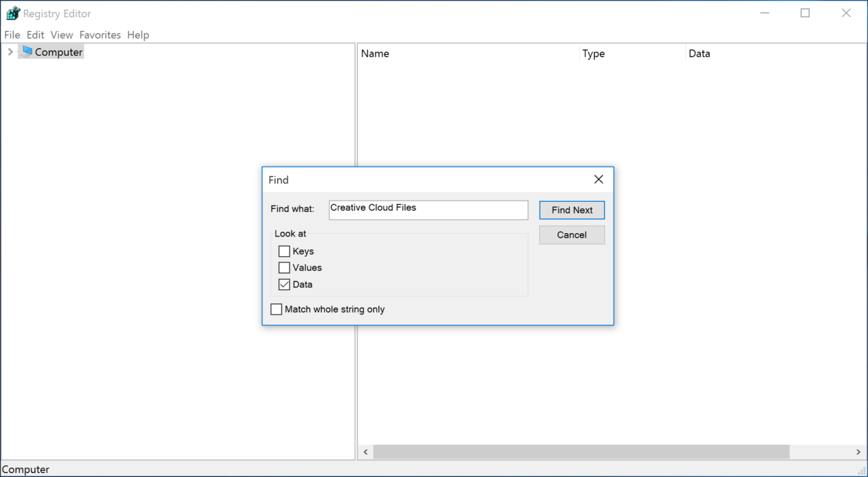
Task: Expand the Computer tree node
Action: click(x=10, y=51)
